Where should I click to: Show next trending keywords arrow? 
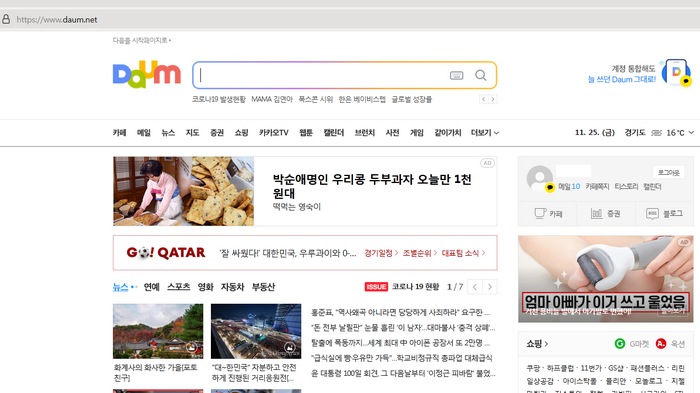492,99
